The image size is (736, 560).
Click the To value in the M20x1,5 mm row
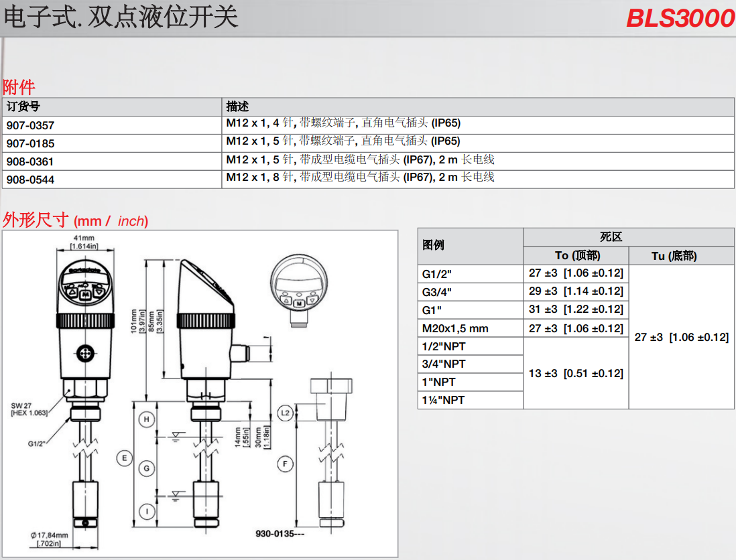(x=576, y=328)
